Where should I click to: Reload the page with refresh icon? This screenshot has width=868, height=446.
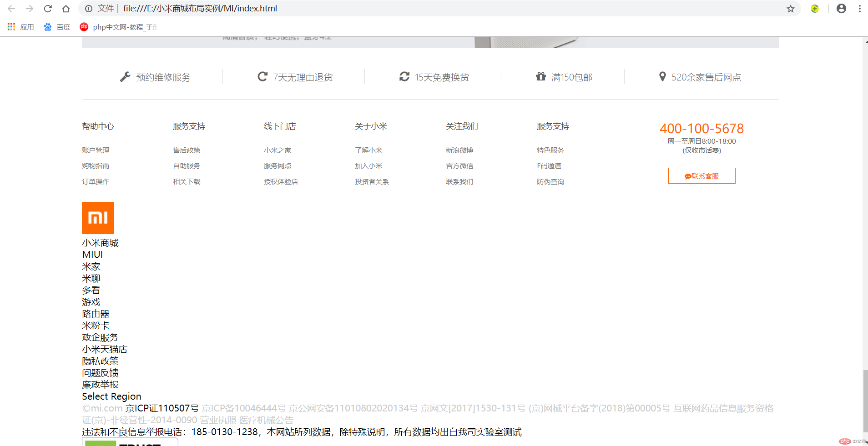48,9
